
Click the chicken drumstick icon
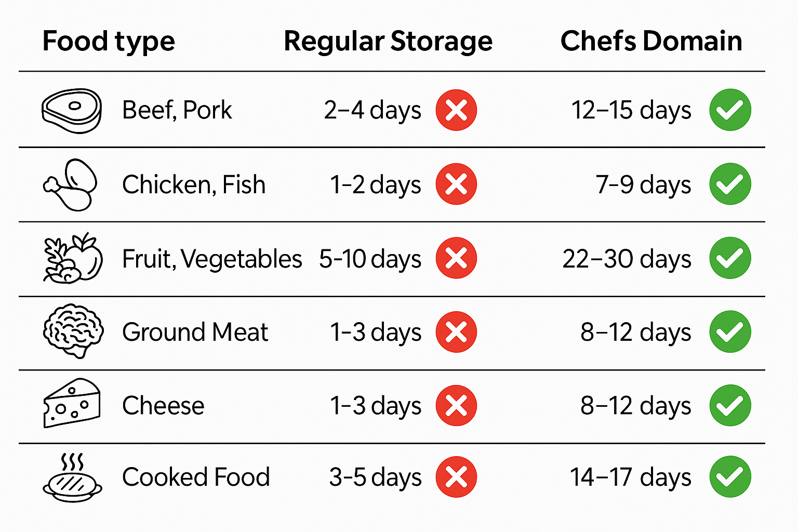71,185
